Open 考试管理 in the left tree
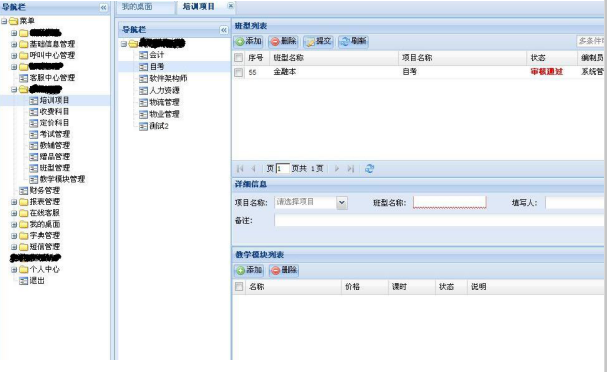The image size is (607, 372). tap(55, 134)
